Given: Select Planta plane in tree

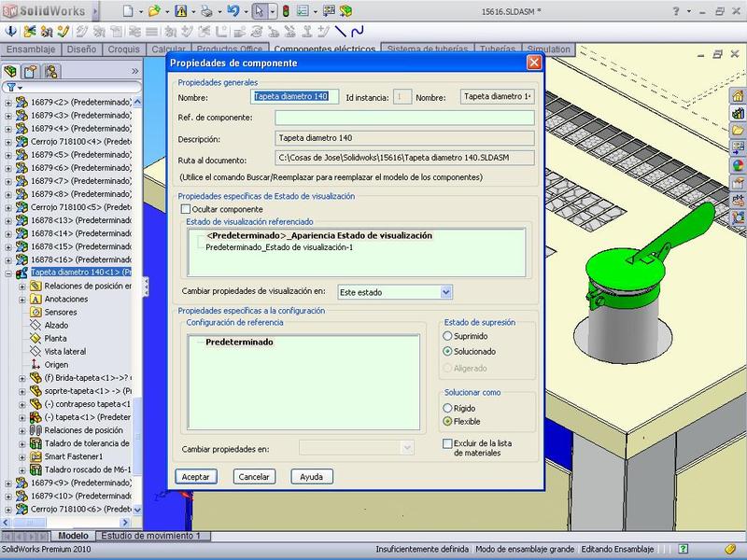Looking at the screenshot, I should (x=55, y=339).
